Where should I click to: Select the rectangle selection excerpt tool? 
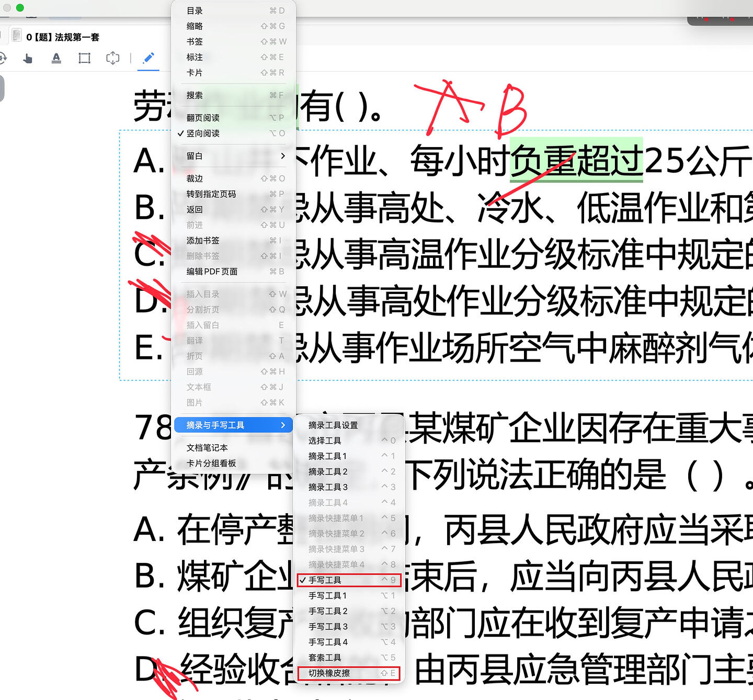(85, 58)
